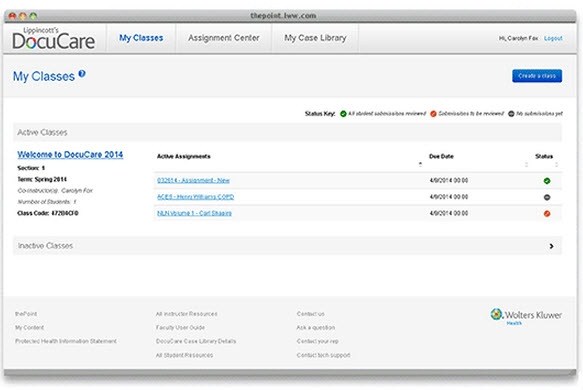The width and height of the screenshot is (583, 390).
Task: Sort assignments by Due Date column
Action: point(441,156)
